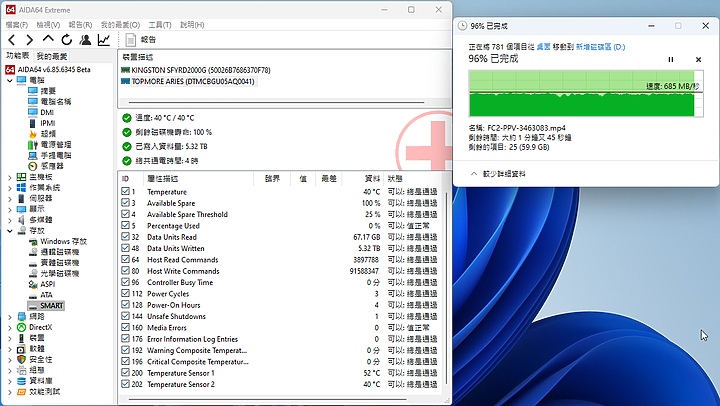Select the DMI tree item
720x406 pixels.
tap(47, 112)
